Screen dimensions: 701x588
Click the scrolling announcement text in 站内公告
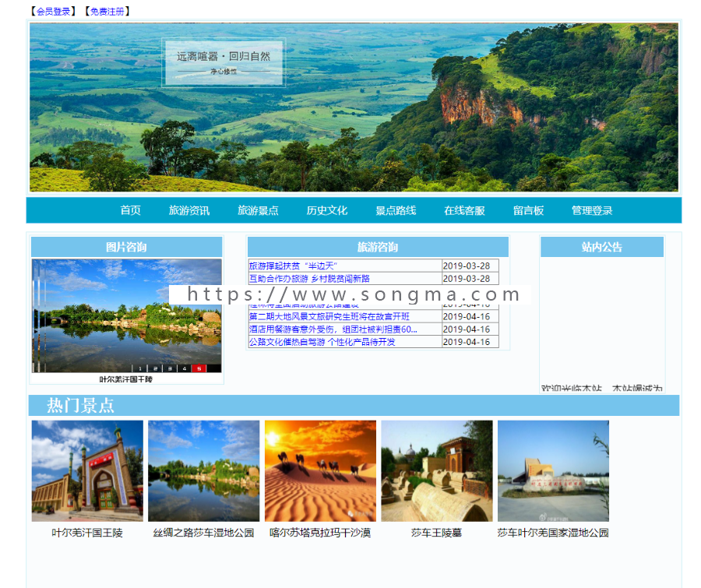602,388
